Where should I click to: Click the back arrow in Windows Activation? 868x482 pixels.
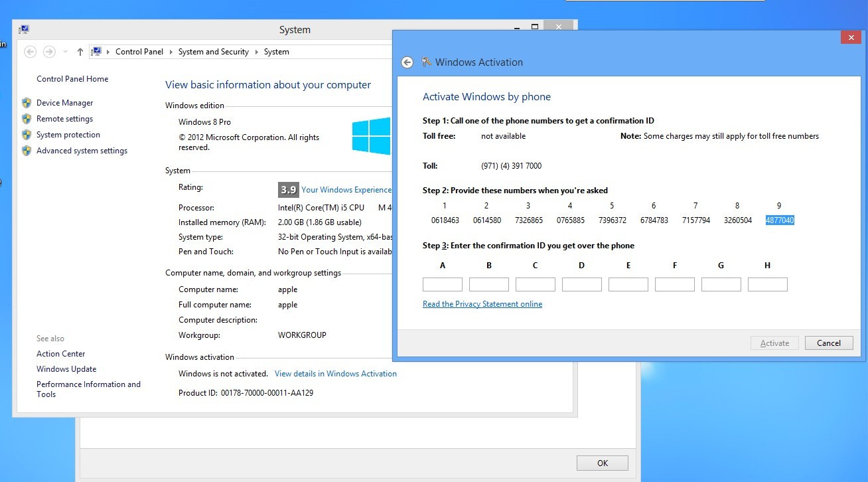click(x=407, y=62)
